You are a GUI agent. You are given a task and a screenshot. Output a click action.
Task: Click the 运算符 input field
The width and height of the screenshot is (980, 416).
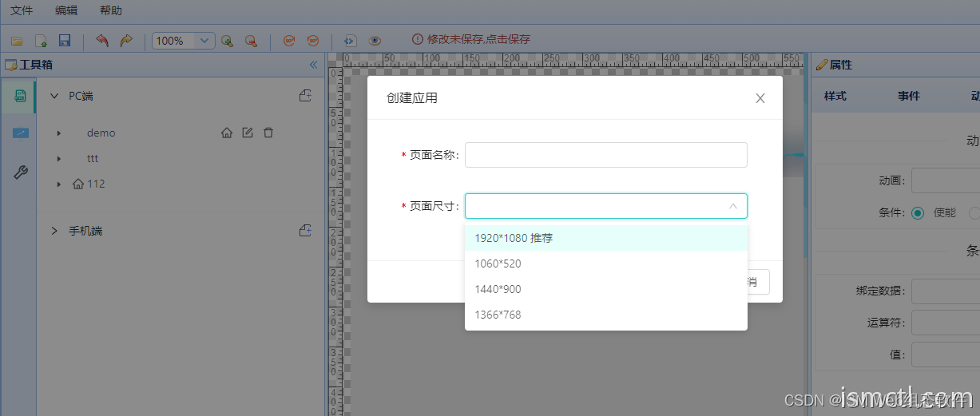click(946, 323)
